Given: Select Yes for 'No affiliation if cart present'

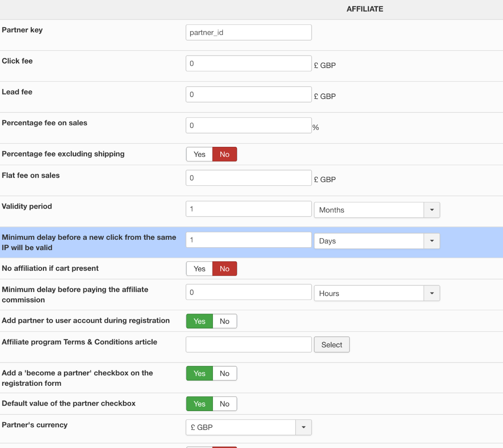Looking at the screenshot, I should 199,269.
